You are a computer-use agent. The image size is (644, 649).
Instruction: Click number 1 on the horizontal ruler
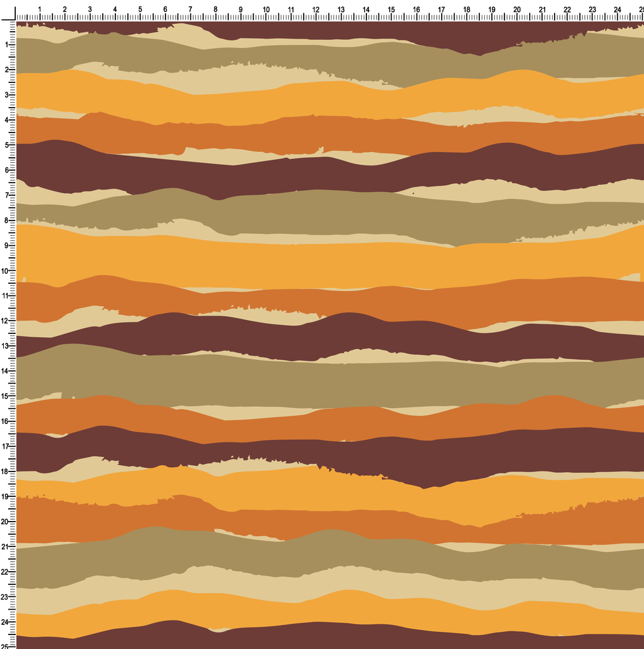40,9
